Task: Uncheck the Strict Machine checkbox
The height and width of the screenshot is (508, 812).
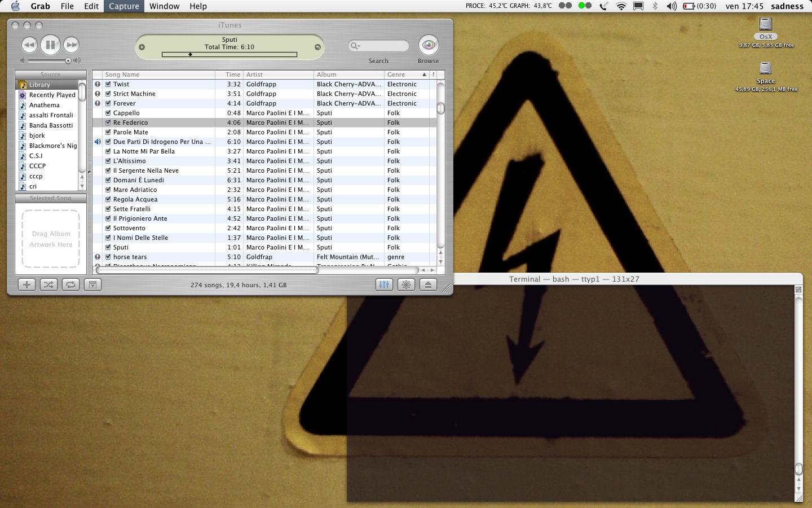Action: click(x=108, y=94)
